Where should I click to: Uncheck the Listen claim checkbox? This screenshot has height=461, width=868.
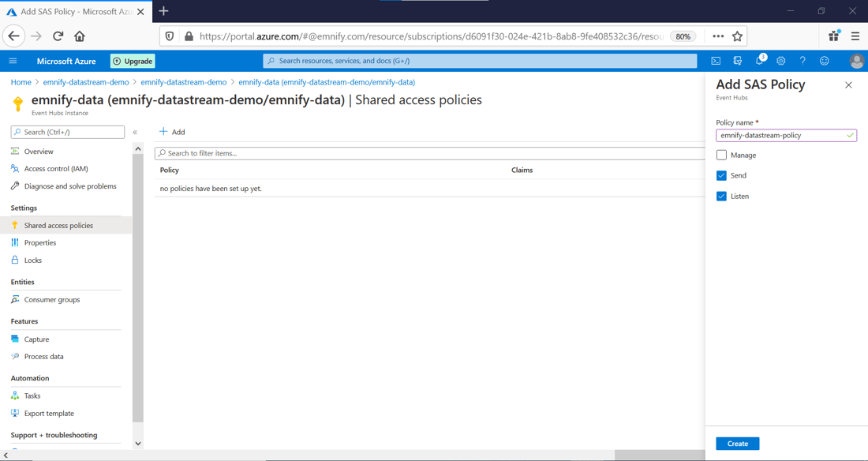[x=721, y=196]
